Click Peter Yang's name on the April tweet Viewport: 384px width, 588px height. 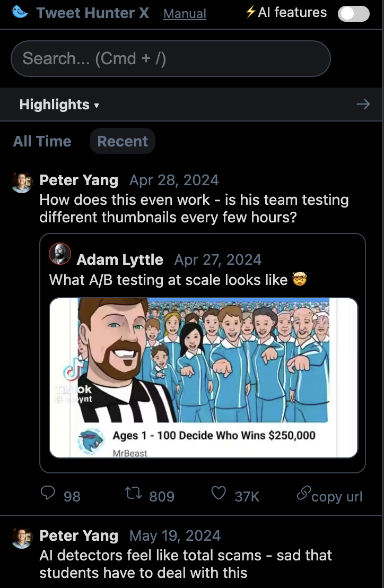click(x=78, y=180)
